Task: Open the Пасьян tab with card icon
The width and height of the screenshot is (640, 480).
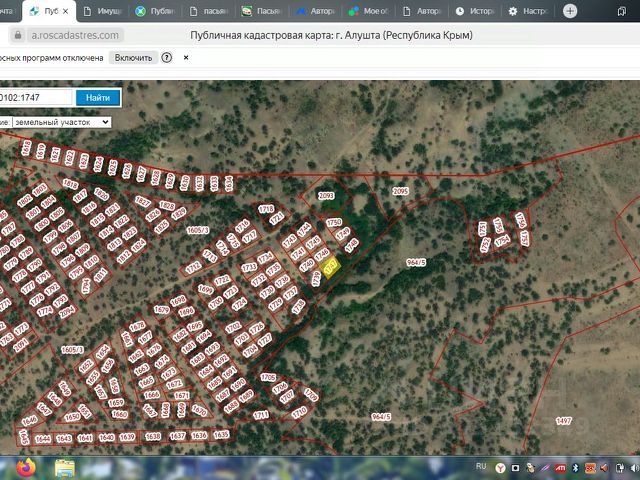Action: (x=262, y=11)
